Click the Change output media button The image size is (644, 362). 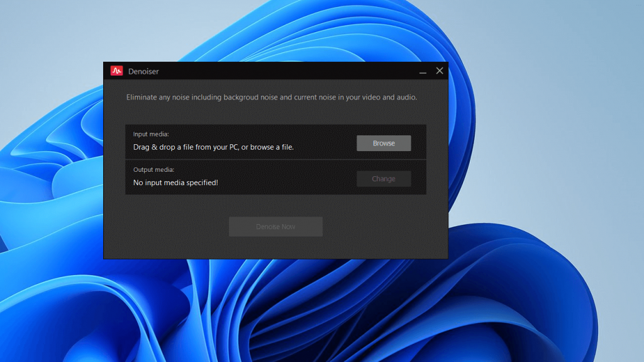[x=384, y=179]
